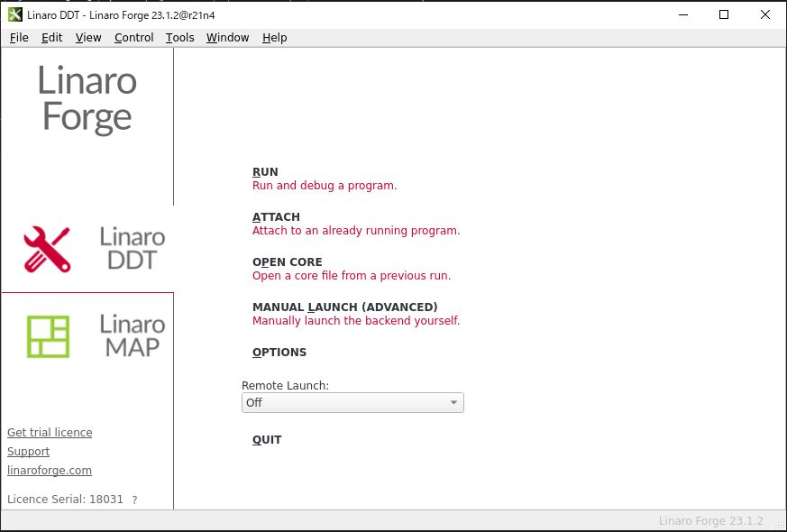Choose OPEN CORE option
Viewport: 787px width, 532px height.
287,262
